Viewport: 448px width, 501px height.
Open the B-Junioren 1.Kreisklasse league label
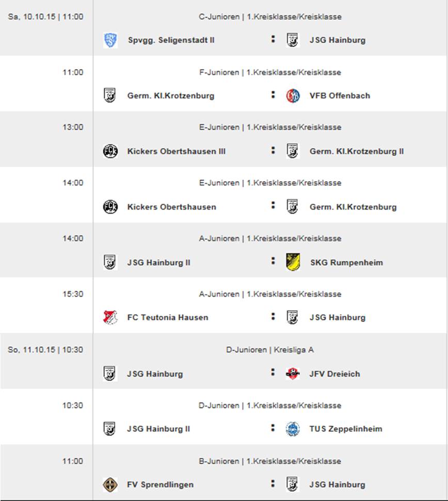[x=270, y=461]
